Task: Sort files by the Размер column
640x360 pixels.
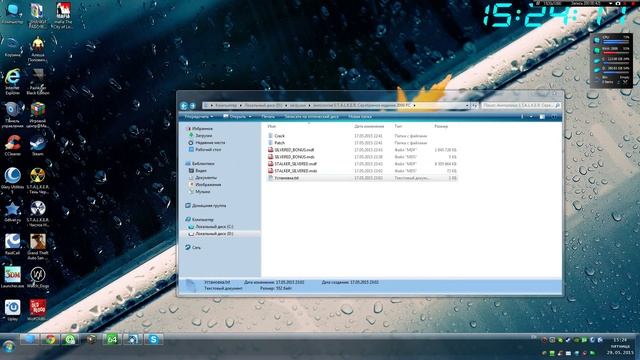Action: point(441,127)
